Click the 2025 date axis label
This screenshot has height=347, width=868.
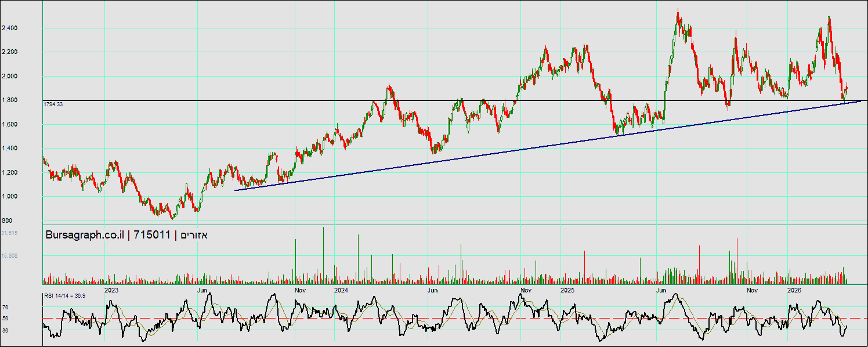(x=567, y=290)
